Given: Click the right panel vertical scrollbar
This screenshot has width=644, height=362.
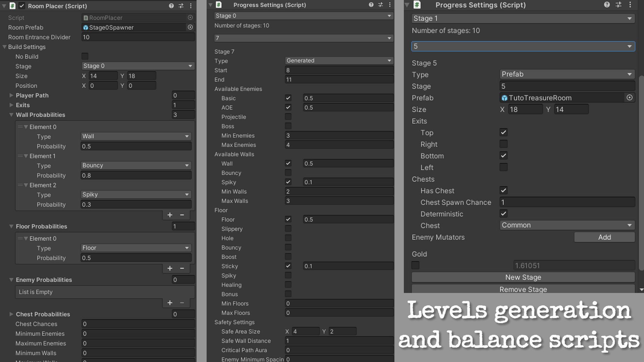Looking at the screenshot, I should (x=641, y=173).
